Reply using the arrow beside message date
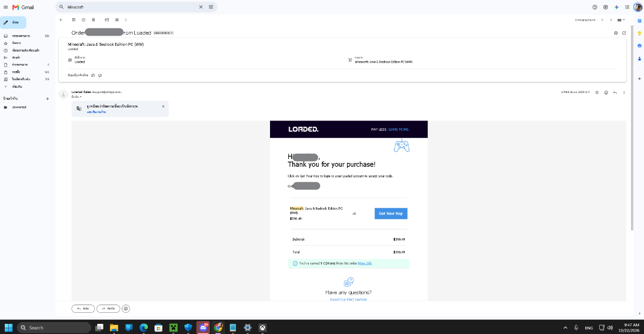The width and height of the screenshot is (644, 334). [615, 92]
